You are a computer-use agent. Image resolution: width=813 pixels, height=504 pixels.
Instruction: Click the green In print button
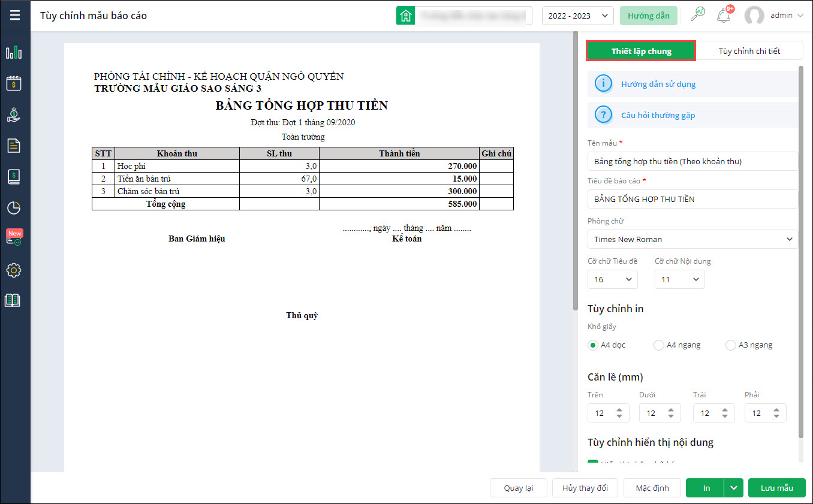click(x=706, y=488)
